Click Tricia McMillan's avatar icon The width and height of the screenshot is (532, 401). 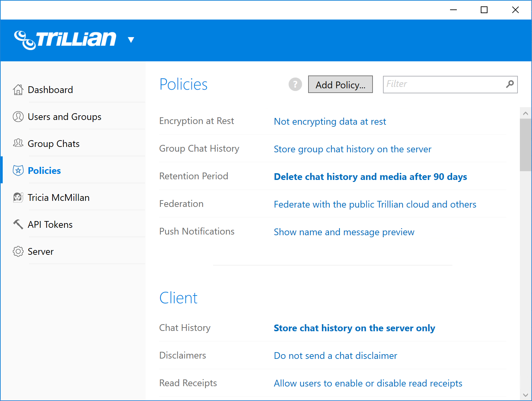[18, 197]
